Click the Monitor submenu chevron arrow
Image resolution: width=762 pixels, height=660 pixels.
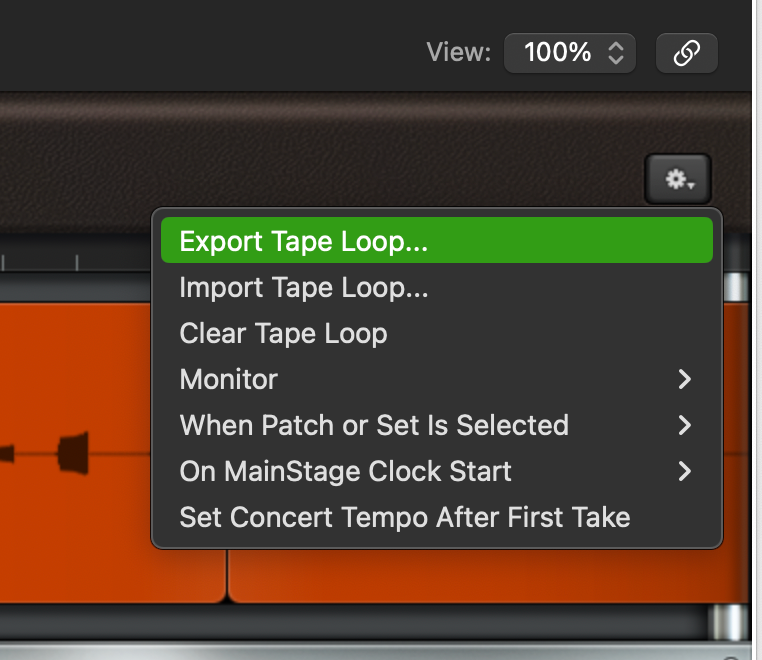(x=684, y=379)
